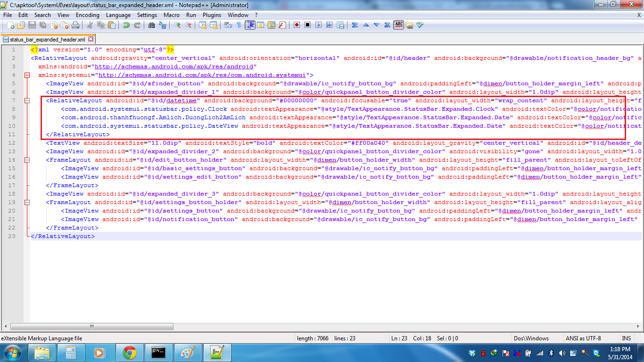The width and height of the screenshot is (644, 362).
Task: Click the blue down-triangle toolbar icon
Action: [x=376, y=25]
